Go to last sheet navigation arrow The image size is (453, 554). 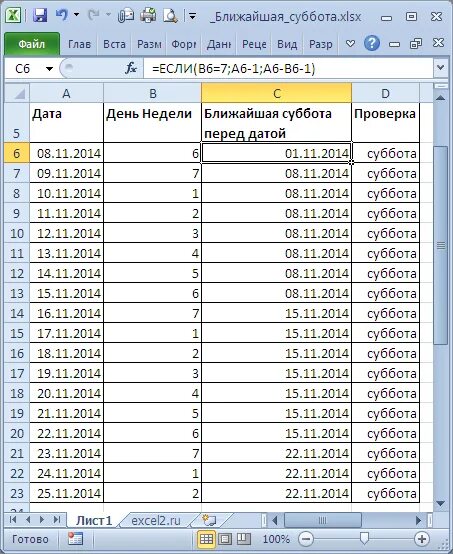57,520
